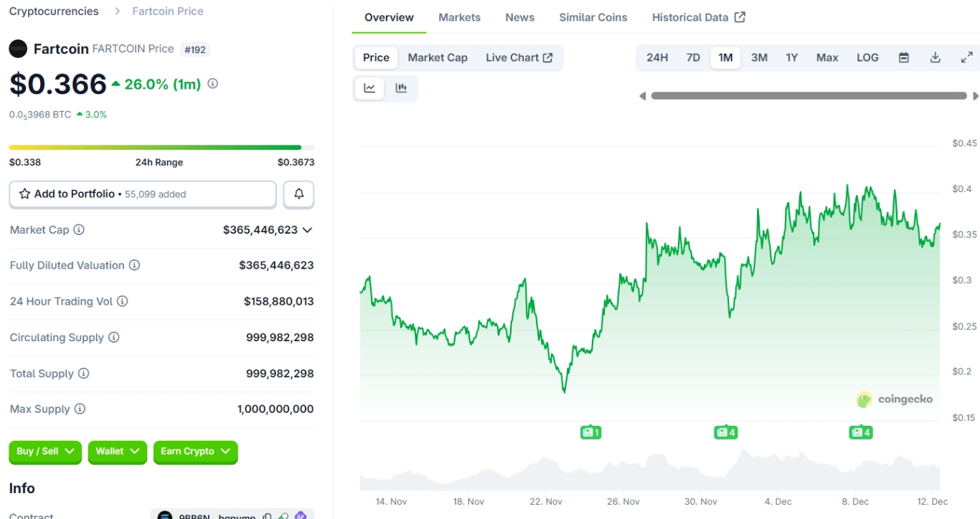Enable logarithmic scale with LOG button
Screen dimensions: 980x519
coord(867,57)
